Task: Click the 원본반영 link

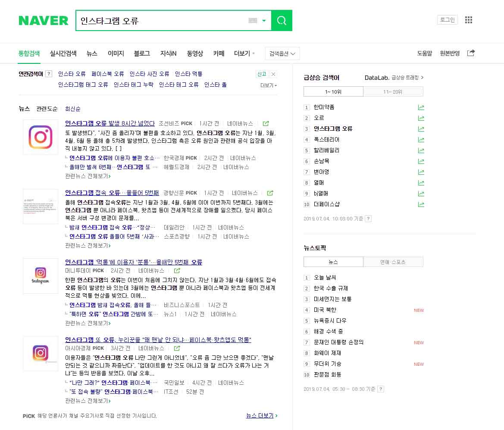Action: click(450, 53)
